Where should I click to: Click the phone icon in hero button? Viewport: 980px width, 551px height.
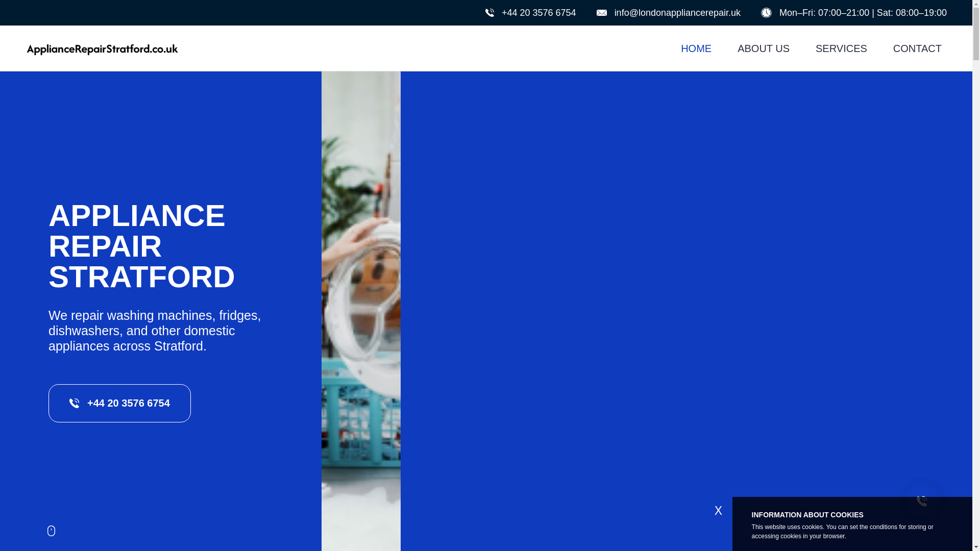click(x=74, y=403)
